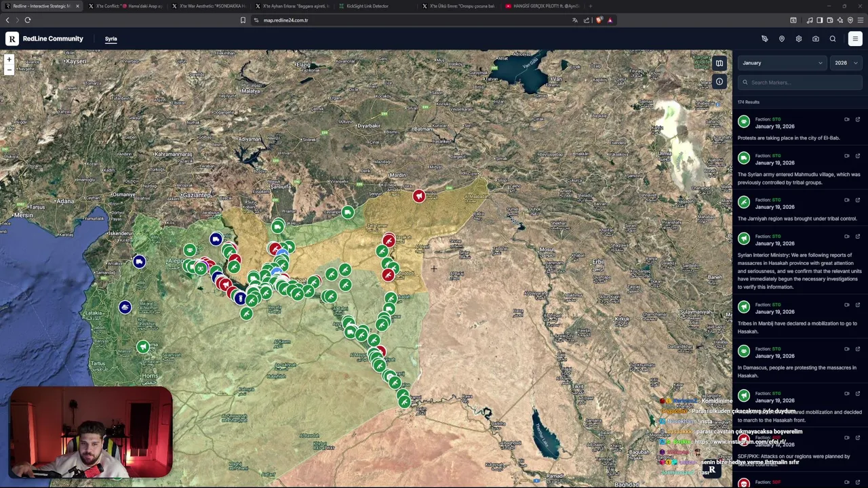The image size is (868, 488).
Task: Click the info icon below map layers
Action: point(719,82)
